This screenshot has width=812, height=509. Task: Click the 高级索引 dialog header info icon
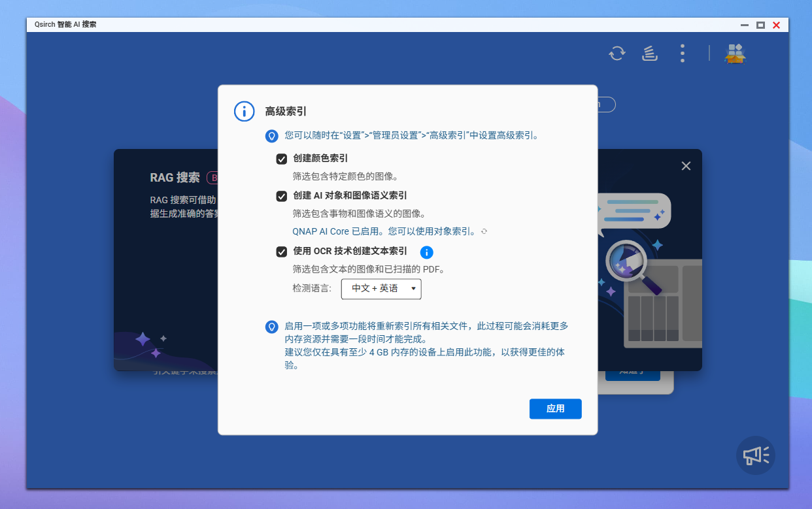tap(244, 111)
